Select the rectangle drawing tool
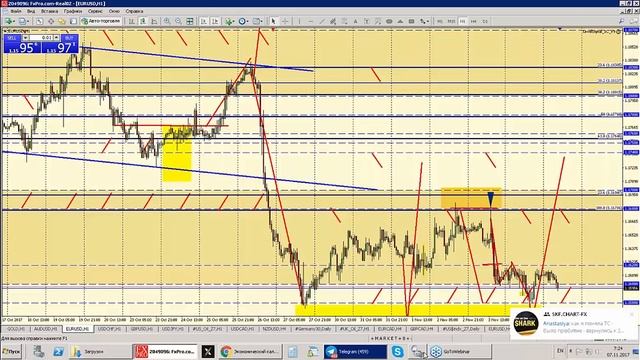 [411, 21]
